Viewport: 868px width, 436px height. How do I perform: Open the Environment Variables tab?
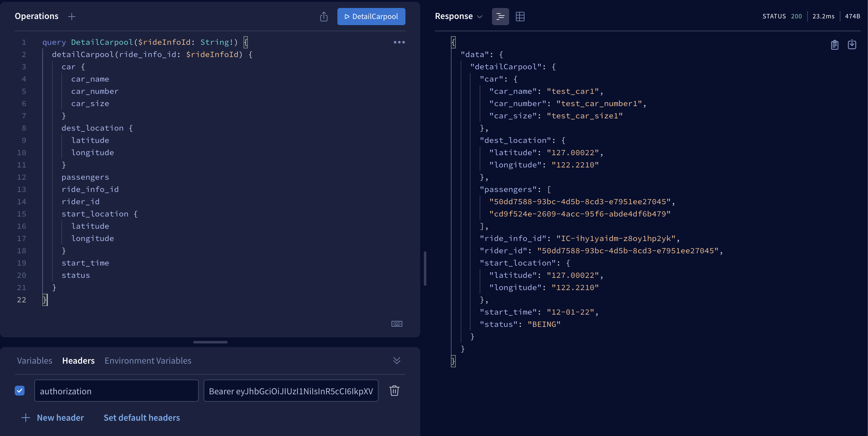(x=148, y=361)
